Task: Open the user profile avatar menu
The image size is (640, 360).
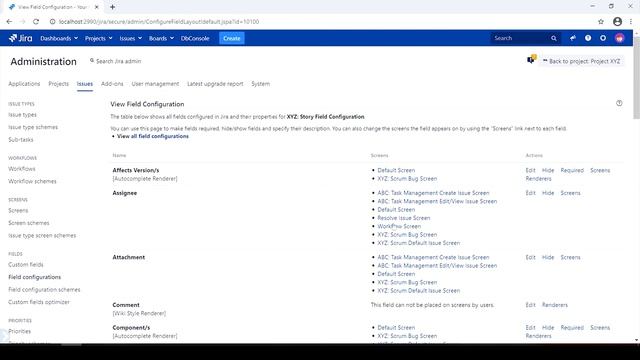Action: pyautogui.click(x=619, y=38)
